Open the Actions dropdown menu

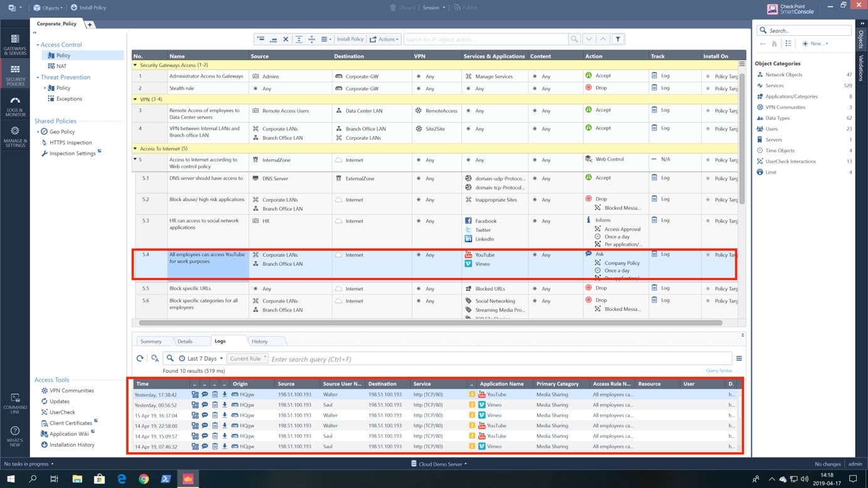(x=384, y=39)
